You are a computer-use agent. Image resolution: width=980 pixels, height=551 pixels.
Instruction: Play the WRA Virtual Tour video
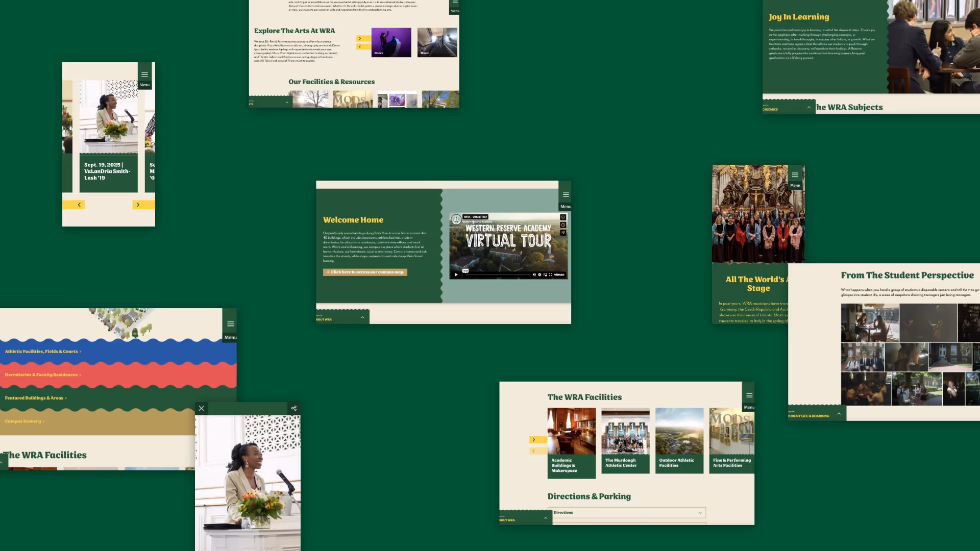pos(456,274)
